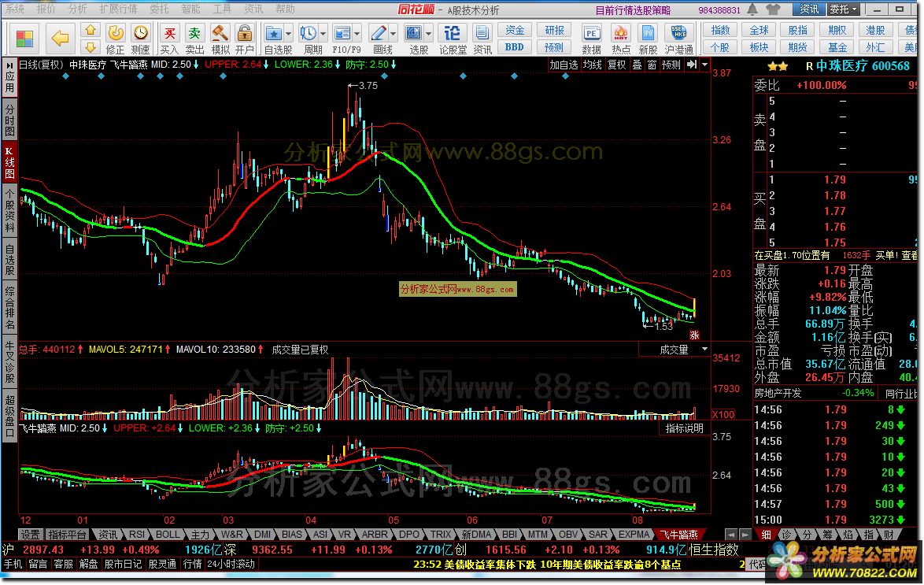Image resolution: width=924 pixels, height=585 pixels.
Task: Open the dropdown arrow next to 周期
Action: point(323,34)
